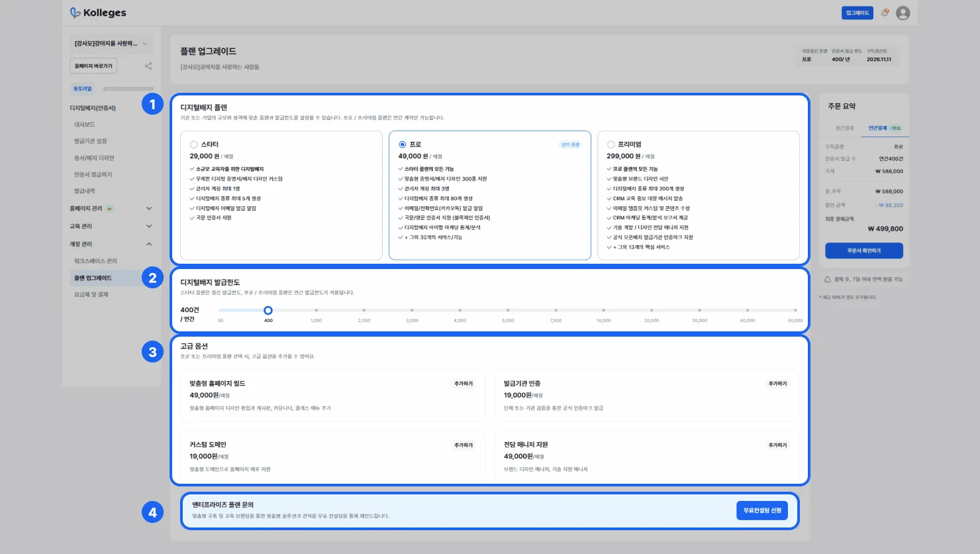Image resolution: width=980 pixels, height=554 pixels.
Task: Open the notifications bell icon
Action: click(x=885, y=13)
